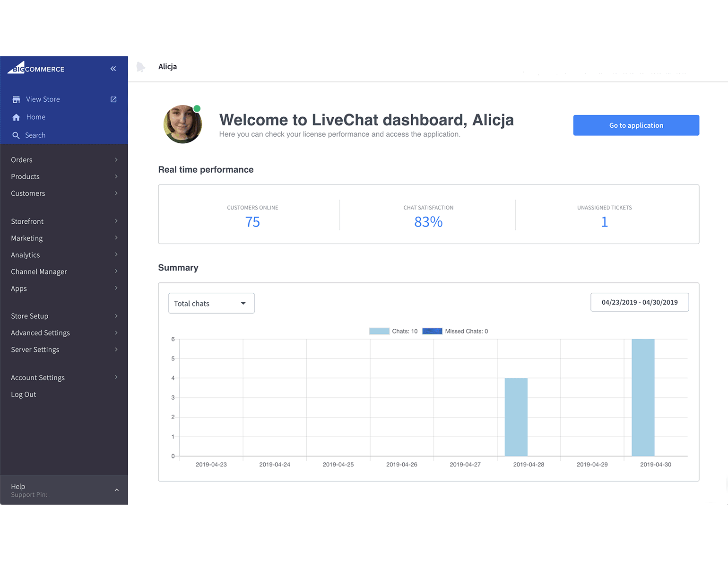
Task: Open Apps menu item
Action: point(19,289)
